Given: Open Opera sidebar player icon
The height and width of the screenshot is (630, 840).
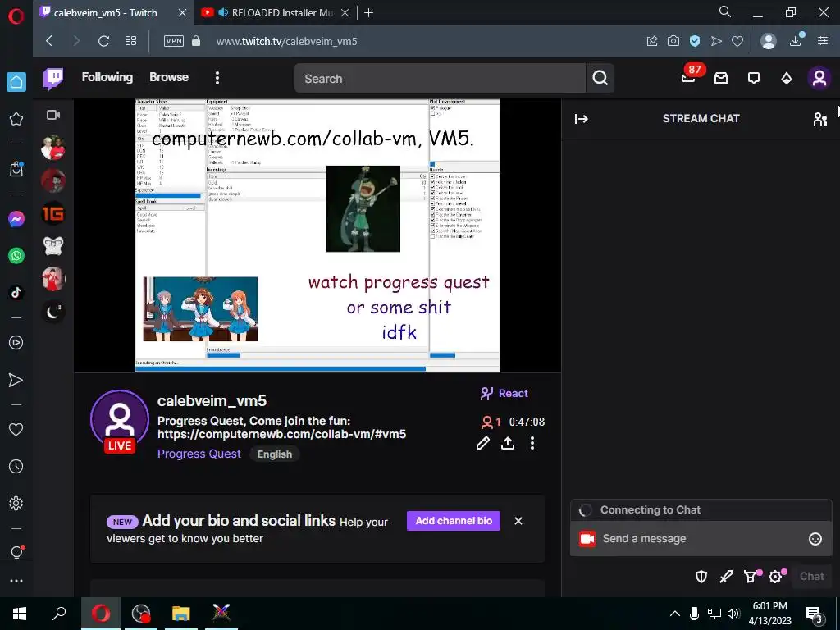Looking at the screenshot, I should point(16,343).
